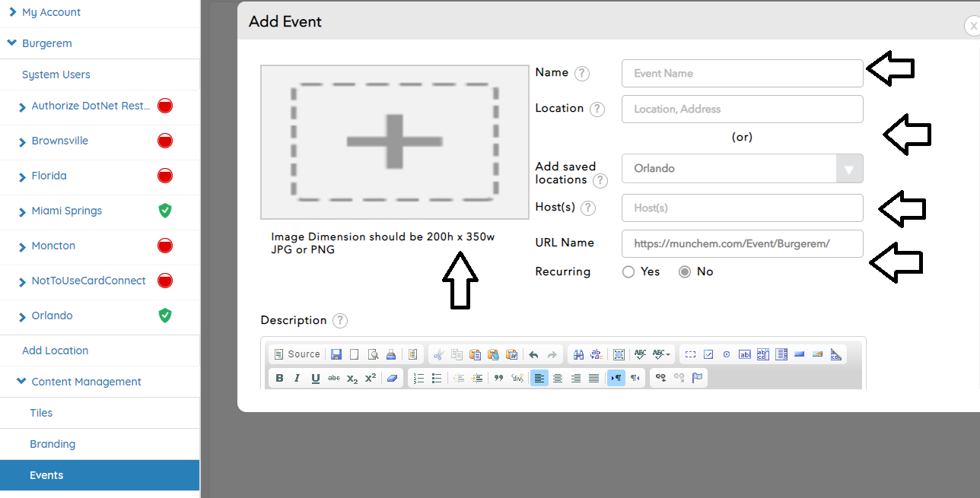This screenshot has width=980, height=498.
Task: Click the Find binoculars icon
Action: pyautogui.click(x=578, y=354)
